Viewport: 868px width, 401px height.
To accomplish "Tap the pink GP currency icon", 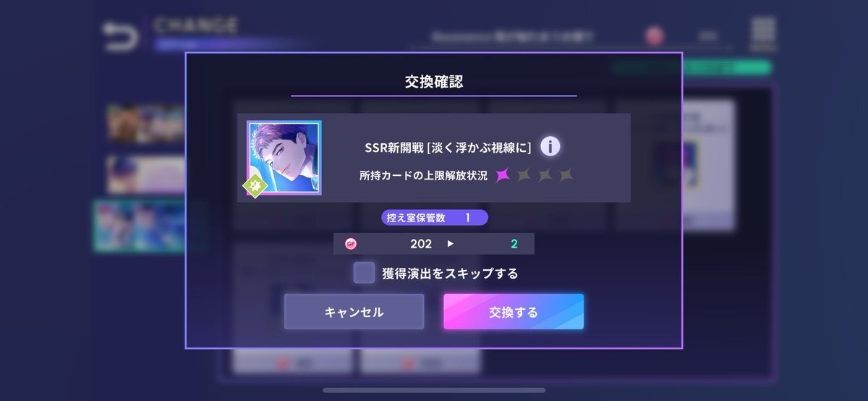I will [351, 244].
